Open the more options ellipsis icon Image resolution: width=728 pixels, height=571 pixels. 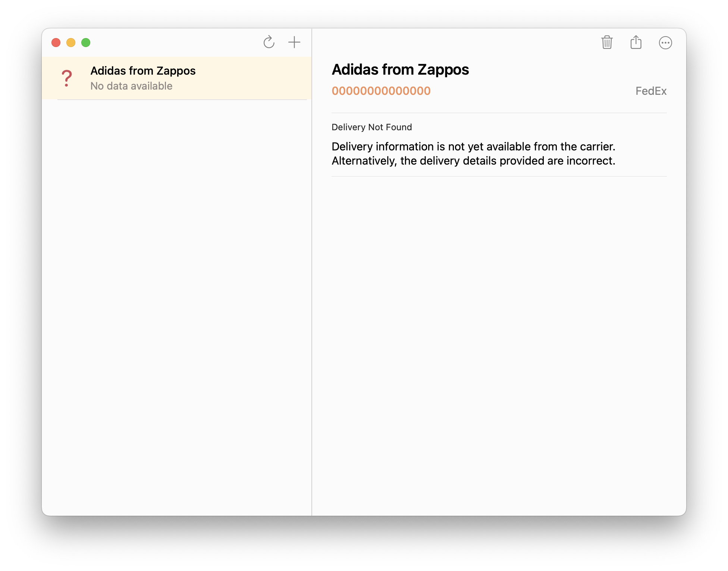pos(665,43)
